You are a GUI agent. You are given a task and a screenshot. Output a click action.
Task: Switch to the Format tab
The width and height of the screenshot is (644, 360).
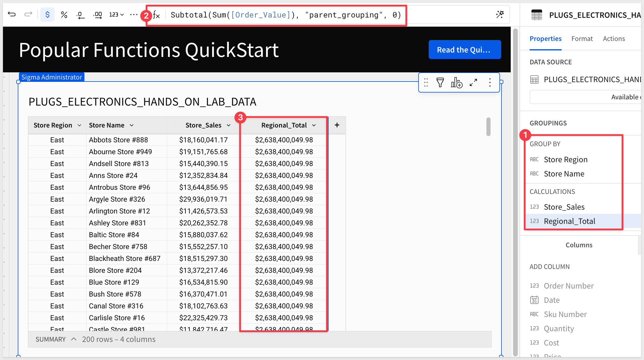582,39
